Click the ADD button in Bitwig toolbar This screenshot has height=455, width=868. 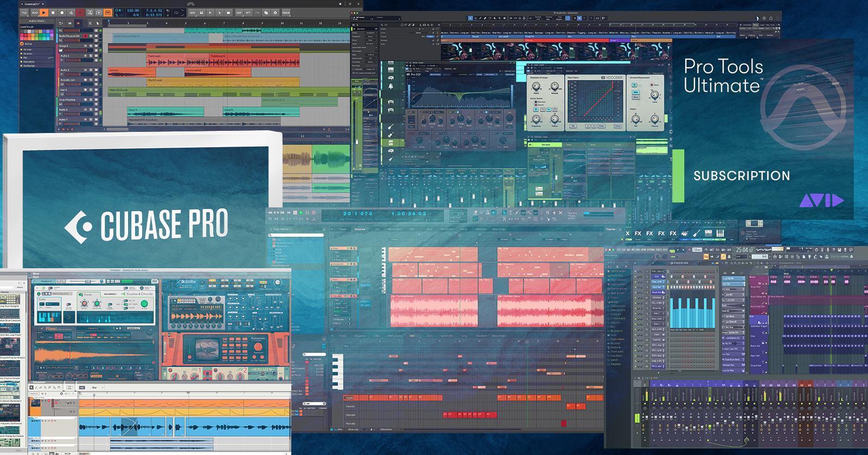pyautogui.click(x=193, y=12)
